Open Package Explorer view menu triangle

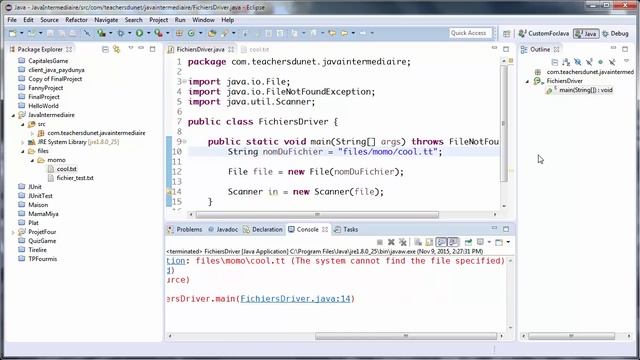pos(131,49)
